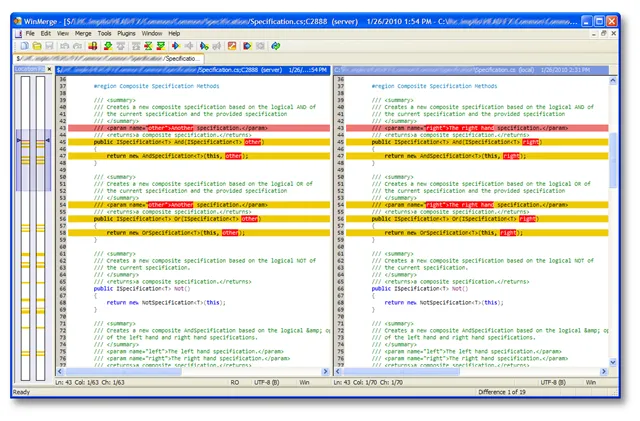This screenshot has width=640, height=421.
Task: Click highlighted 'other' on line 43
Action: click(x=158, y=128)
